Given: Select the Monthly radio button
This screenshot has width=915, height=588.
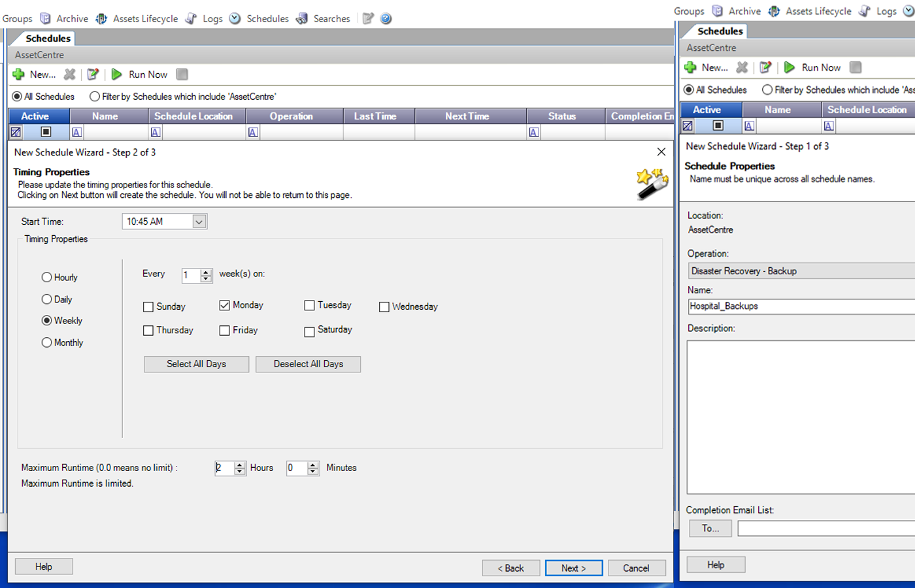Looking at the screenshot, I should tap(46, 342).
